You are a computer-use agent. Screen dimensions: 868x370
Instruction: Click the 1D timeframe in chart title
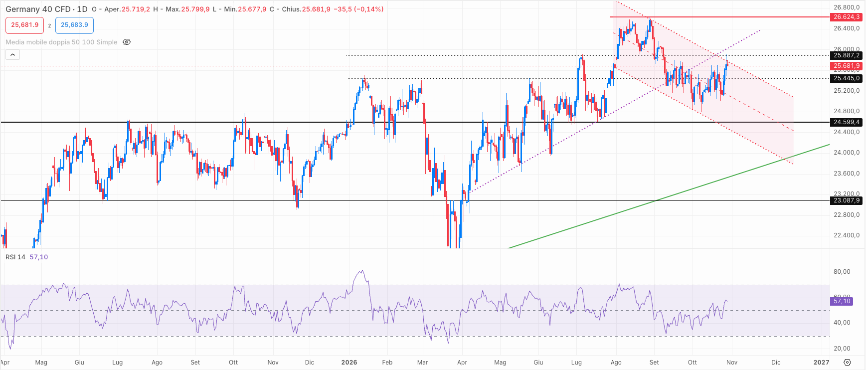[82, 9]
